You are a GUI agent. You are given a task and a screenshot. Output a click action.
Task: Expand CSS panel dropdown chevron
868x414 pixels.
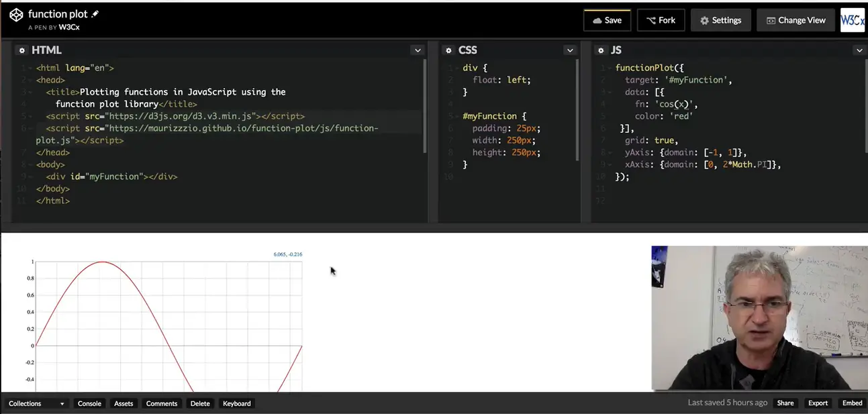coord(570,50)
